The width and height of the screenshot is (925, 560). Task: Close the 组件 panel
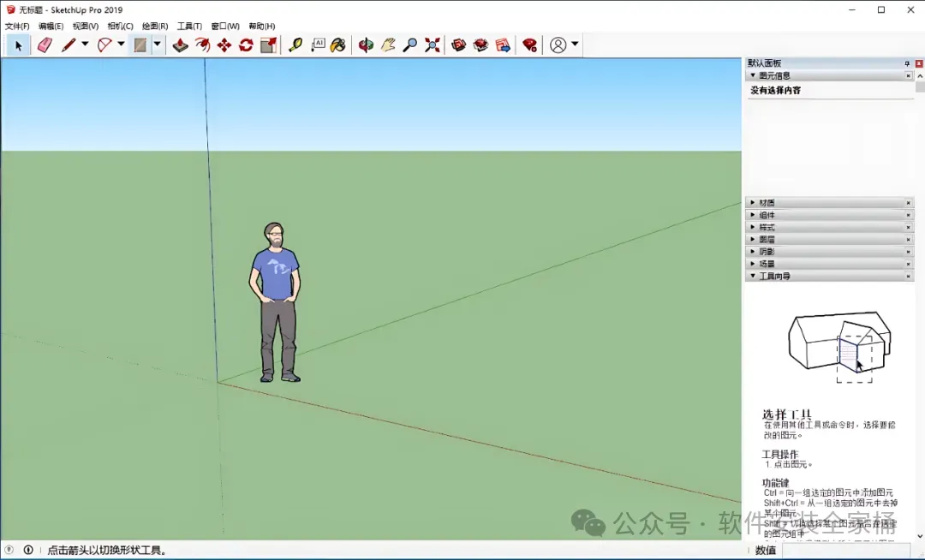coord(909,215)
